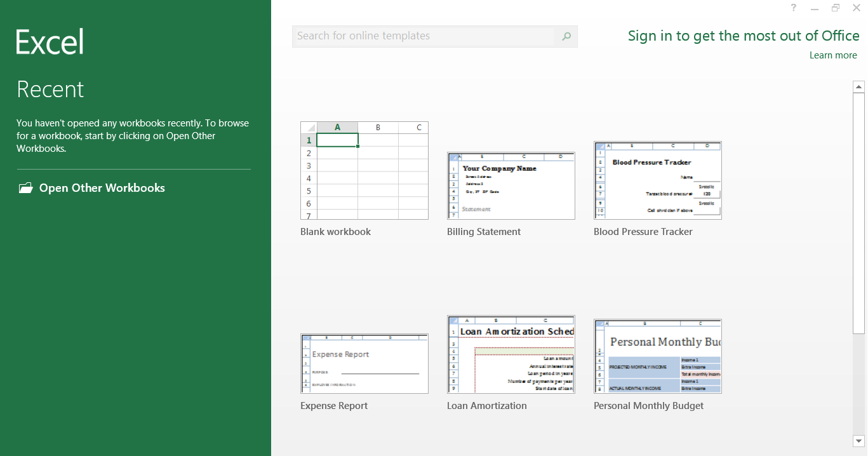Viewport: 868px width, 456px height.
Task: Open the Billing Statement template thumbnail
Action: (511, 185)
